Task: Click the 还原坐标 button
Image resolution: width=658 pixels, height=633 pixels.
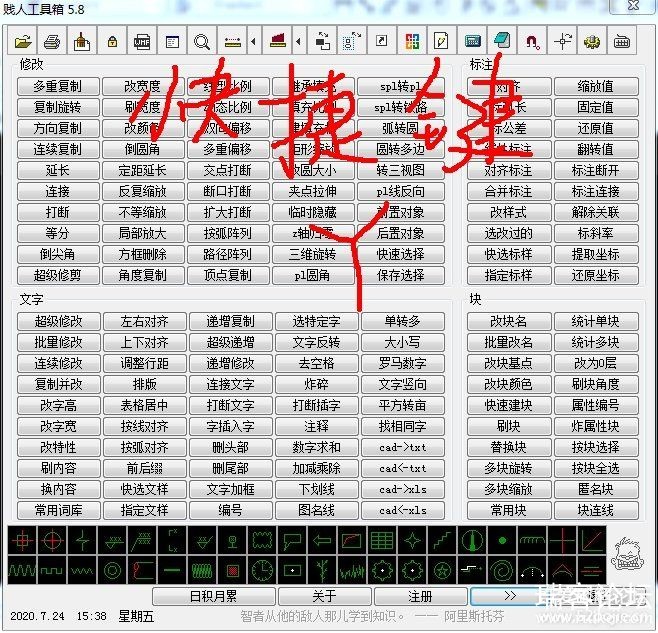Action: tap(596, 275)
